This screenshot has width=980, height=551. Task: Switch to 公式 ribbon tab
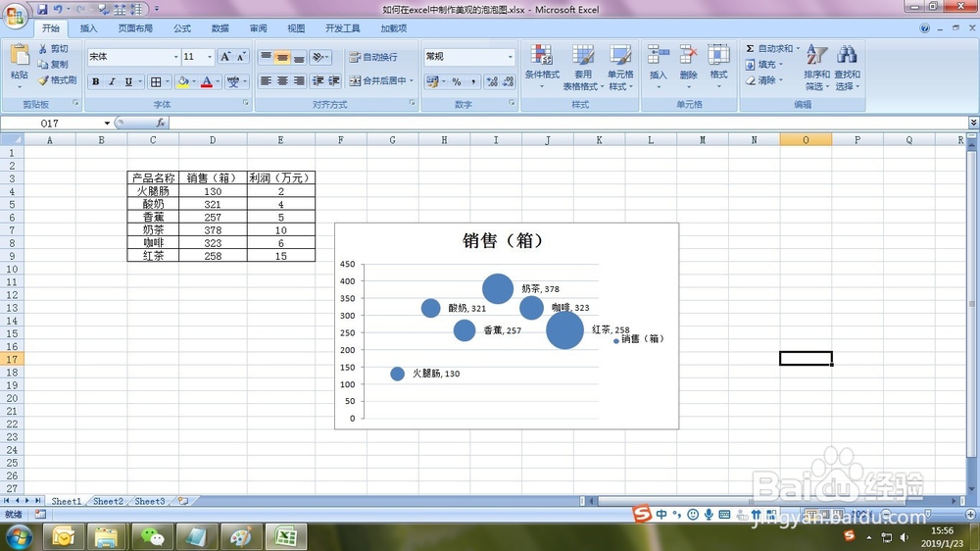(x=182, y=28)
